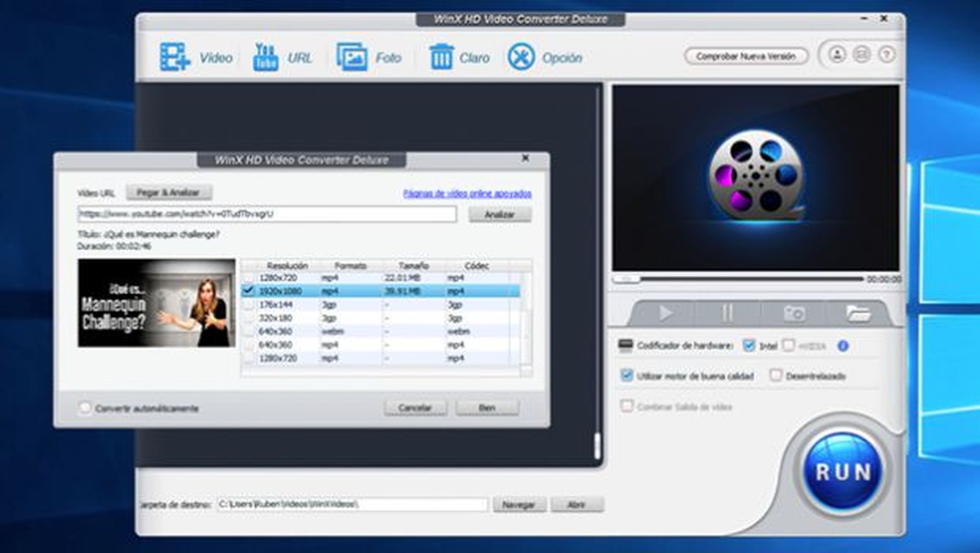Check the 320x180 3gp row checkbox
The width and height of the screenshot is (980, 553).
click(248, 318)
